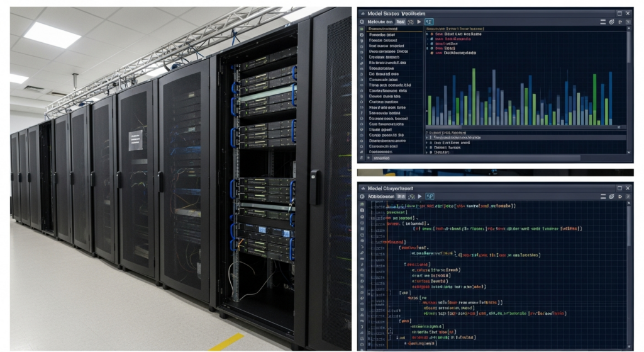The height and width of the screenshot is (352, 644).
Task: Click the play button in the code editor window toolbar
Action: (419, 196)
